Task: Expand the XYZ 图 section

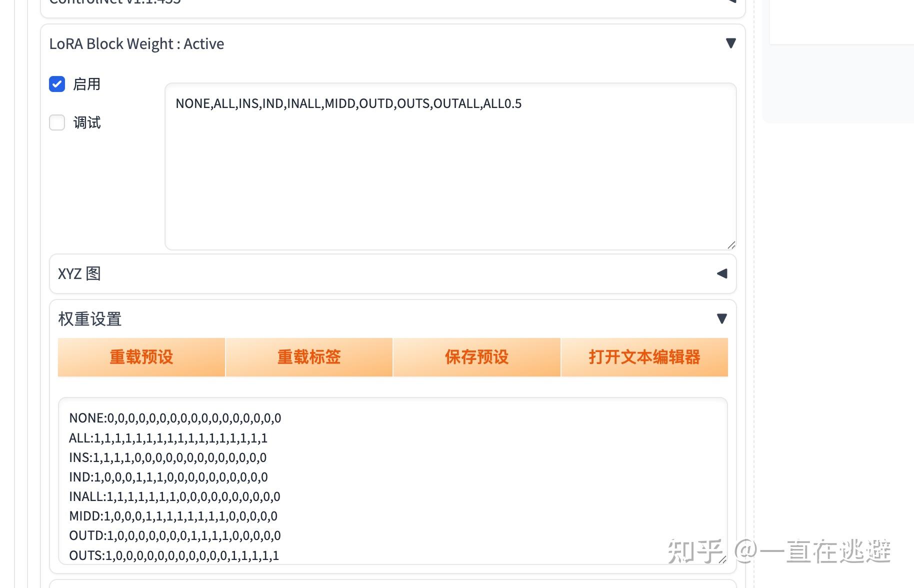Action: pyautogui.click(x=721, y=273)
